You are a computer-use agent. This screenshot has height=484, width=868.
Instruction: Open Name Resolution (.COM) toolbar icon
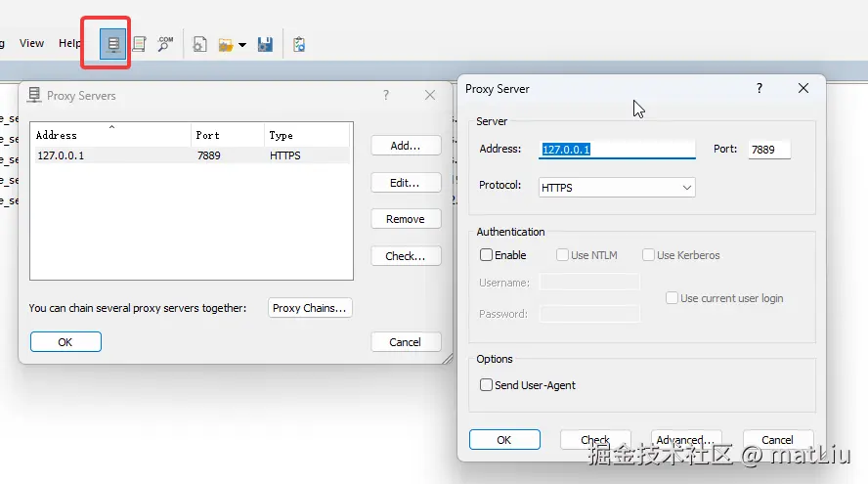[x=165, y=44]
